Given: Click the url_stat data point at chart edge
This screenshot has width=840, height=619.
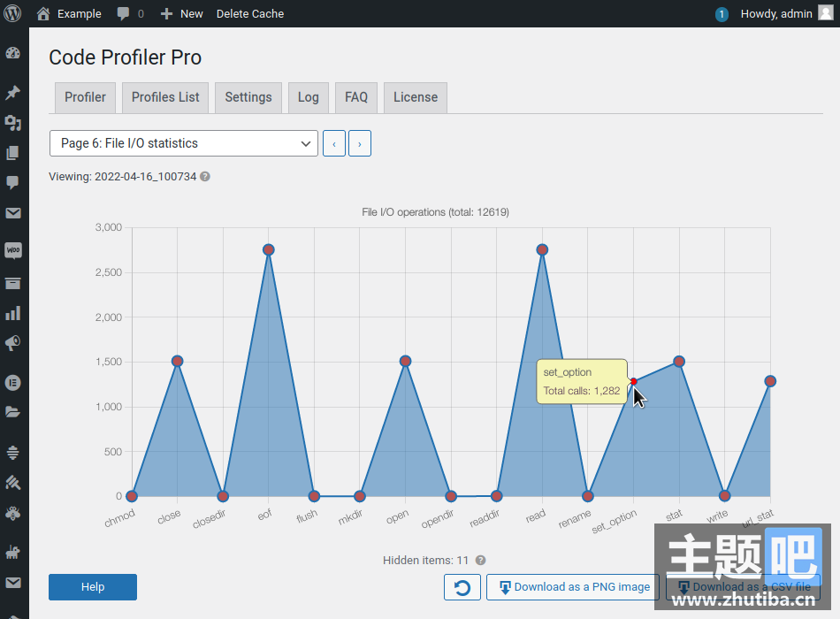Looking at the screenshot, I should click(770, 382).
